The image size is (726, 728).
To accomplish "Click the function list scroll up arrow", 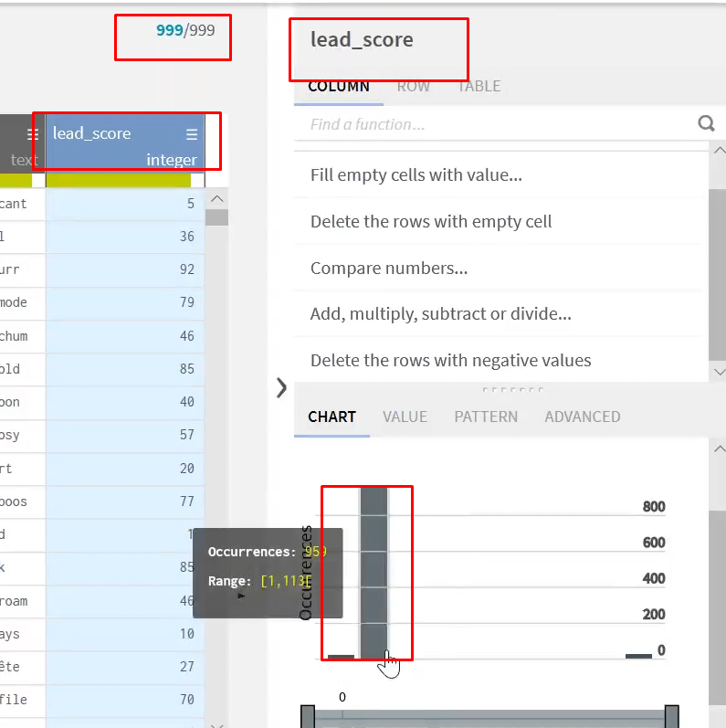I will coord(720,151).
